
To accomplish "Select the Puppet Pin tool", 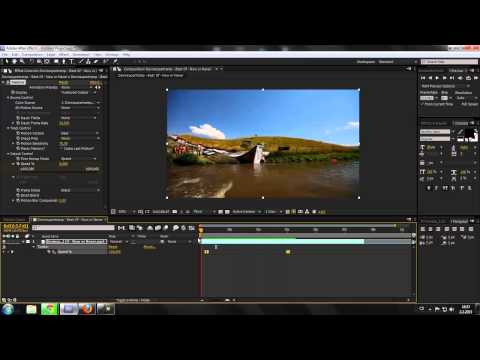I will pyautogui.click(x=115, y=62).
